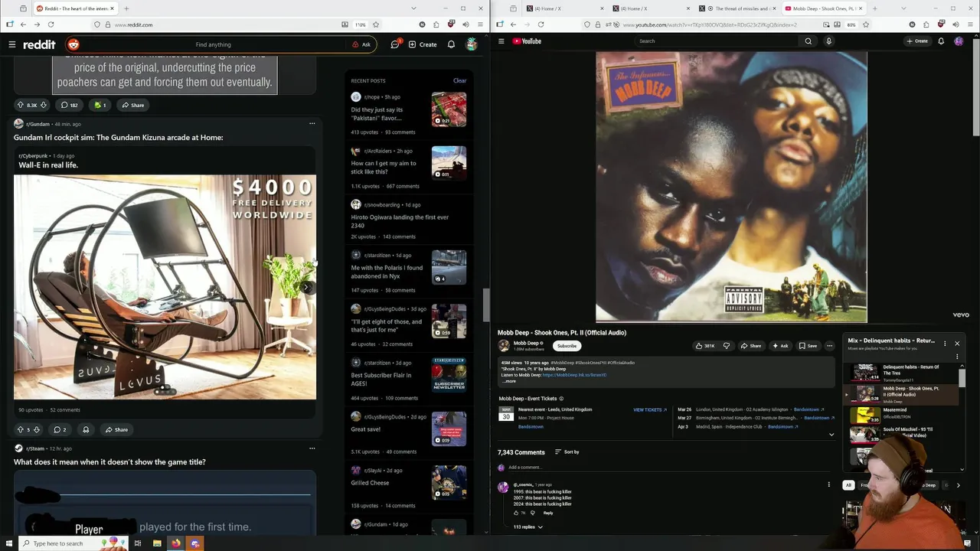The width and height of the screenshot is (980, 551).
Task: Close the Mix playlist panel
Action: (x=957, y=344)
